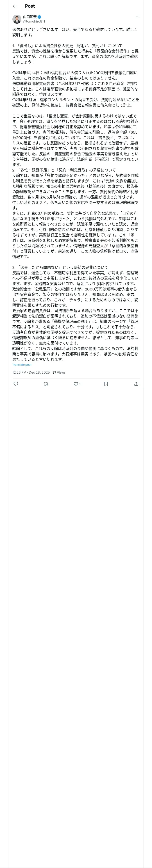Screen dimensions: 152x868
Task: Like the post with the heart icon
Action: [x=76, y=384]
